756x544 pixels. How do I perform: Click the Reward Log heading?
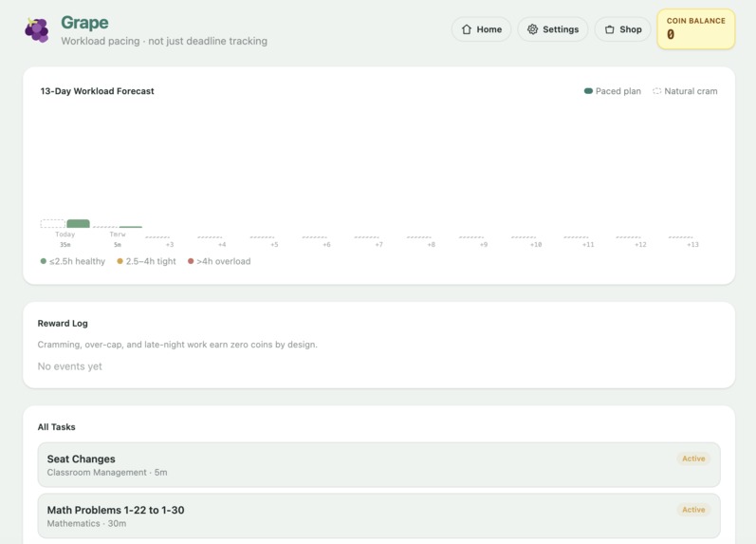pos(63,324)
